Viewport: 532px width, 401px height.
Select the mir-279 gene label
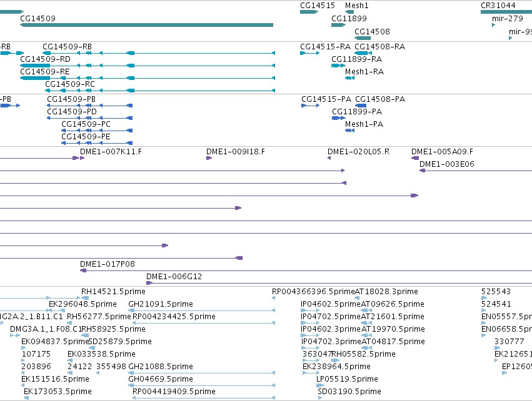(x=508, y=18)
